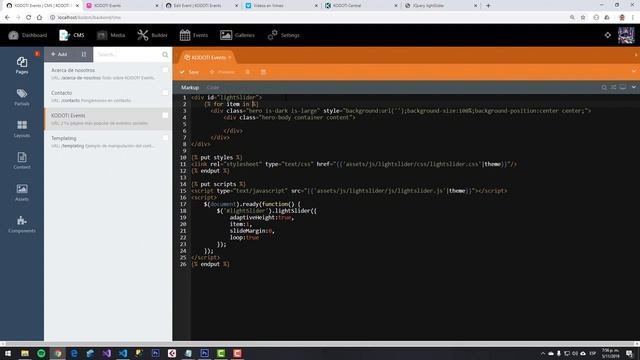Image resolution: width=640 pixels, height=360 pixels.
Task: Select Components in the CMS sidebar
Action: tap(22, 224)
